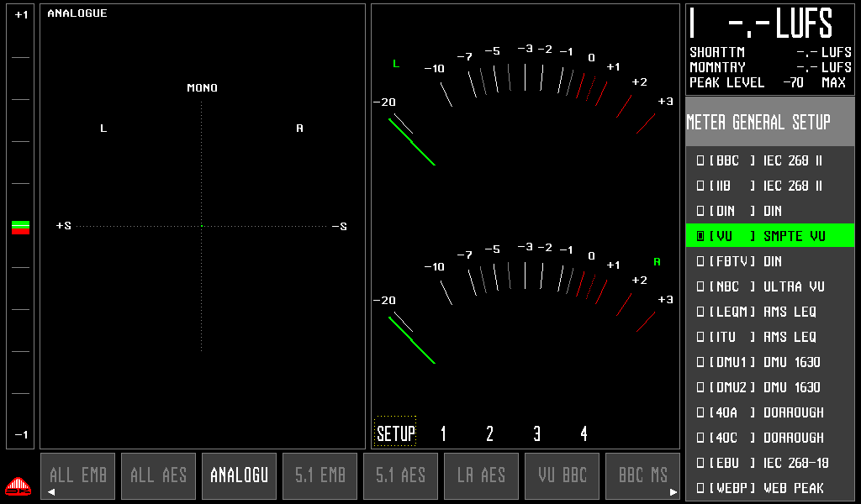Select the [EBU] IEC 268-18 scale
Image resolution: width=861 pixels, height=504 pixels.
769,463
